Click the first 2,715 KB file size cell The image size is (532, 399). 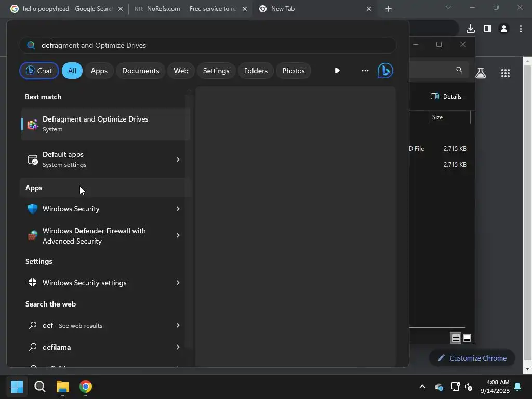[x=455, y=148]
